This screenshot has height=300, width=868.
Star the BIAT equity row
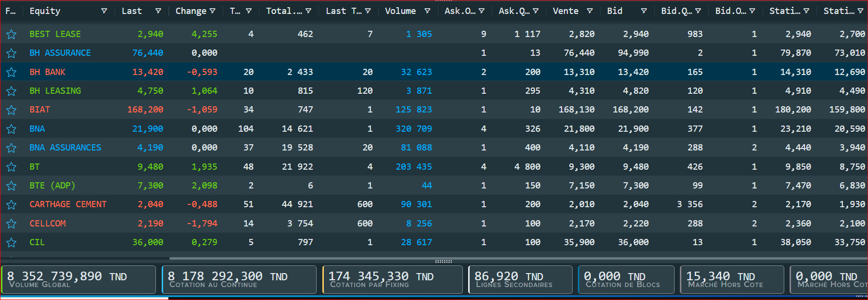tap(12, 110)
